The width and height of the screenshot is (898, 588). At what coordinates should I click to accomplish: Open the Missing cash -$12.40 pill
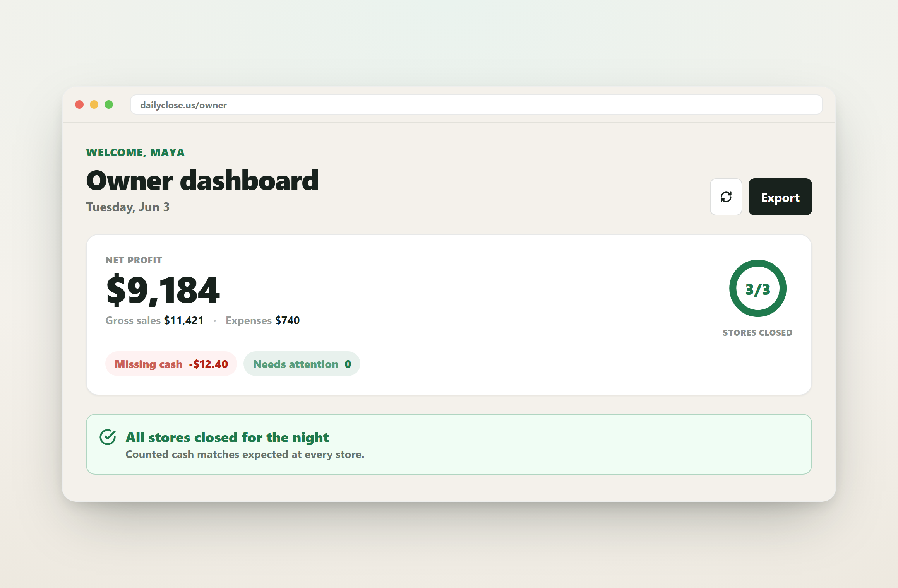pyautogui.click(x=171, y=364)
